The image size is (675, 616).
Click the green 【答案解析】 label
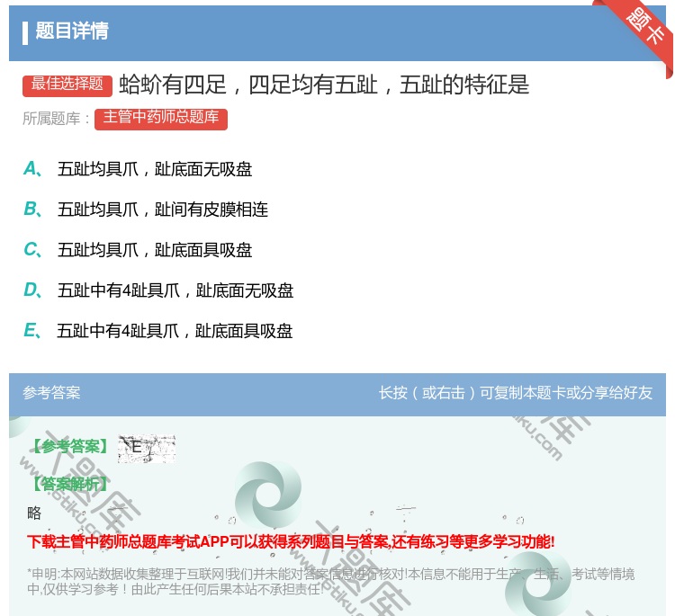point(69,484)
